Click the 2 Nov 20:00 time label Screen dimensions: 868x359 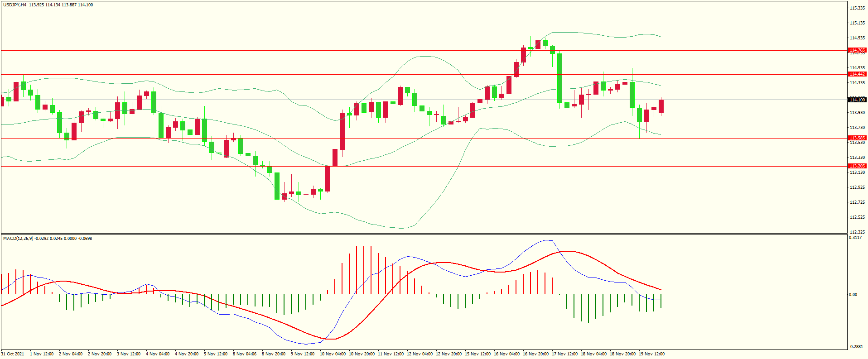[100, 354]
